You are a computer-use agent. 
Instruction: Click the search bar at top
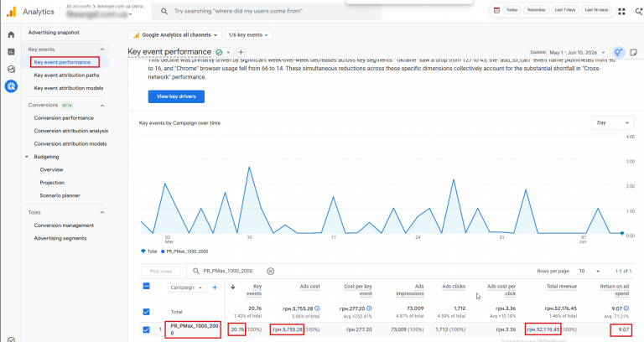pyautogui.click(x=266, y=11)
